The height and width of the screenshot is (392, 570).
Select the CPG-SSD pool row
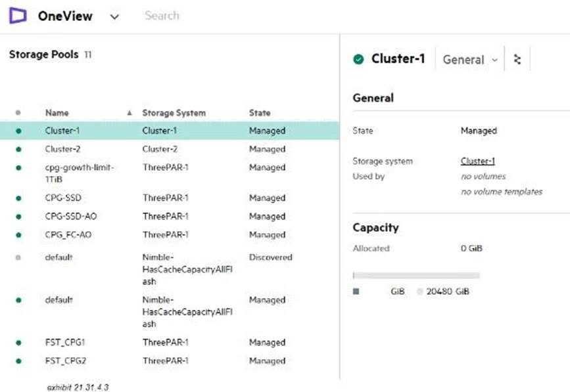(x=170, y=198)
